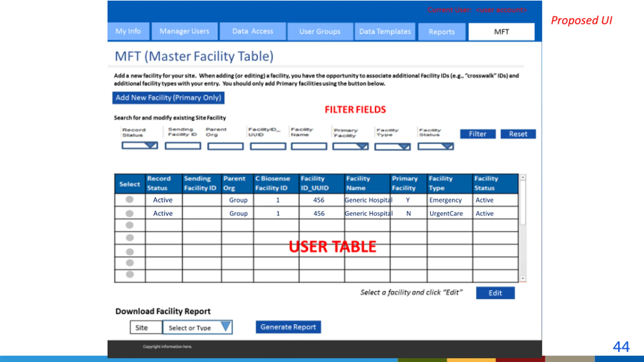The height and width of the screenshot is (362, 644).
Task: Select the third empty row's radio button
Action: 130,251
